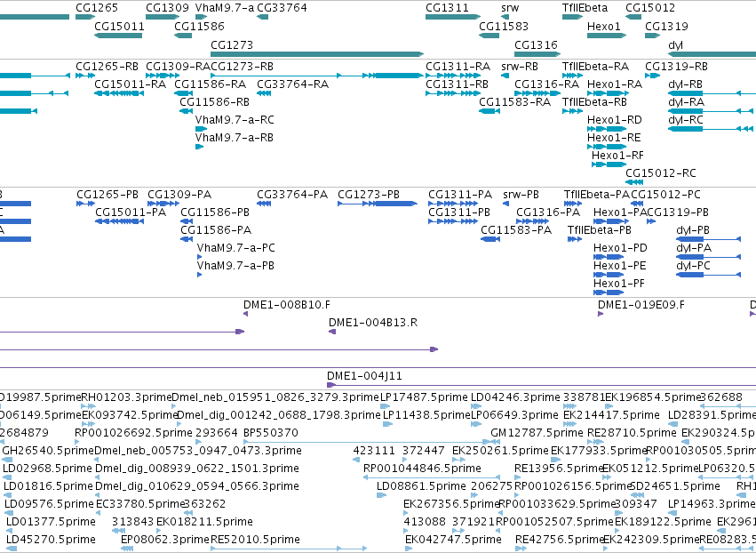This screenshot has height=553, width=756.
Task: Select the CG1273-PB protein label
Action: click(x=369, y=195)
